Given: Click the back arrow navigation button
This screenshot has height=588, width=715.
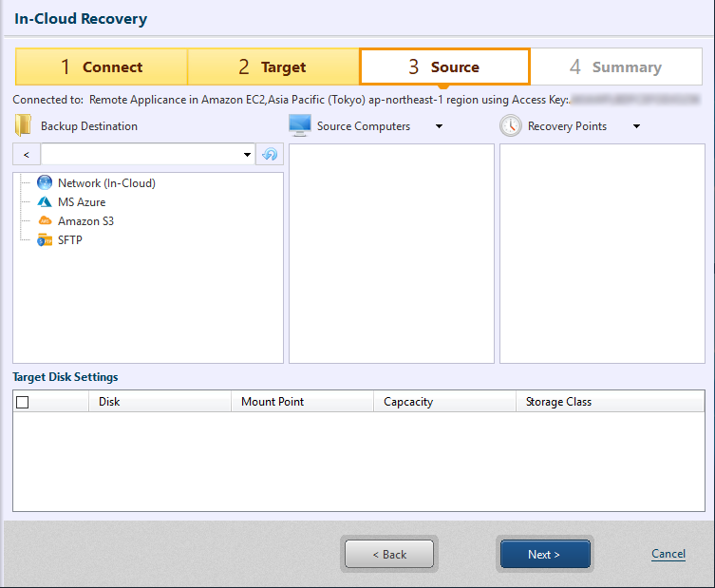Looking at the screenshot, I should [x=26, y=155].
